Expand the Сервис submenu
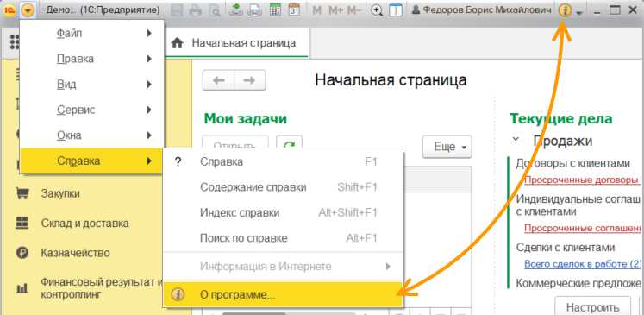The height and width of the screenshot is (315, 644). pyautogui.click(x=92, y=110)
